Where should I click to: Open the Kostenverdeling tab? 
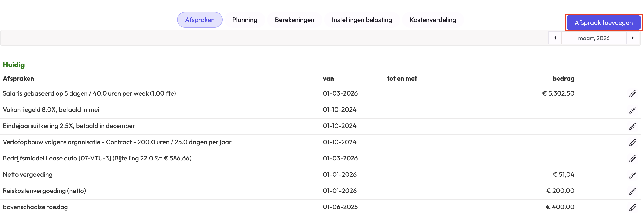point(433,20)
